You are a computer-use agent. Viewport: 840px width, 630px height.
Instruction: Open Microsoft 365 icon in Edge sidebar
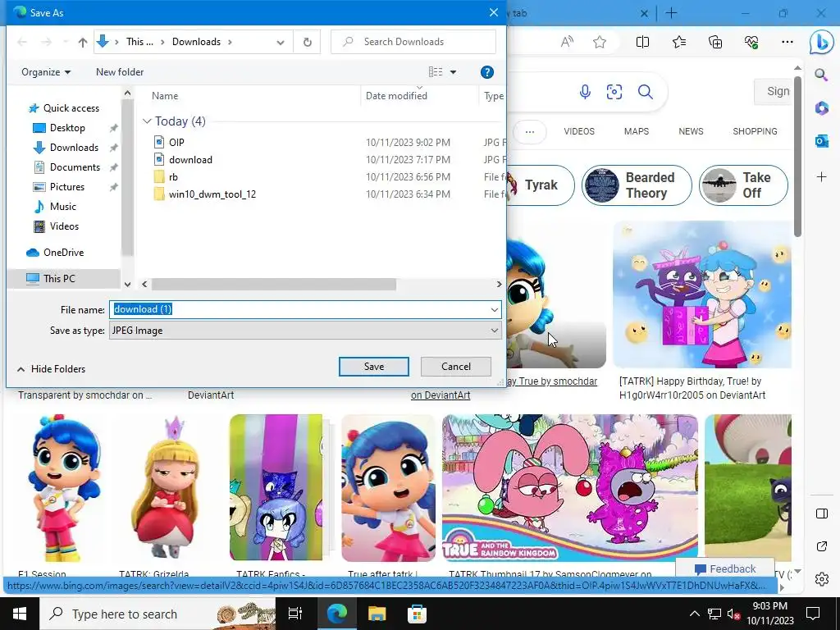tap(822, 107)
